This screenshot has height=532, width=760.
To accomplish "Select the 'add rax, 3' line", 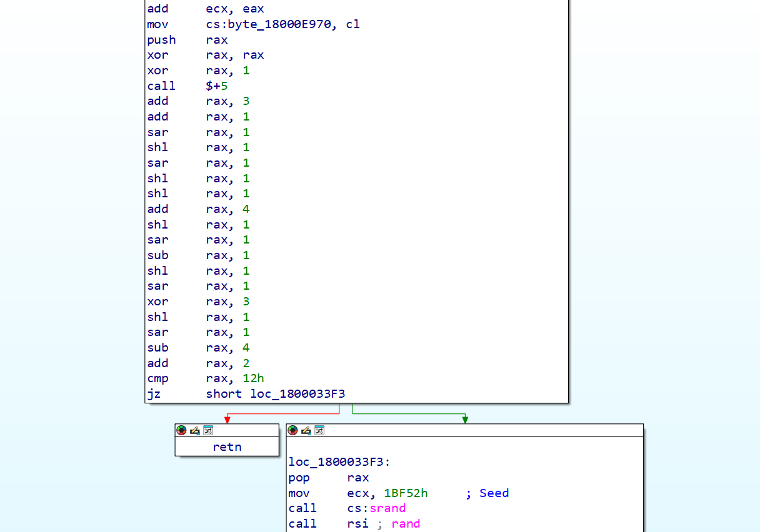I will coord(198,101).
